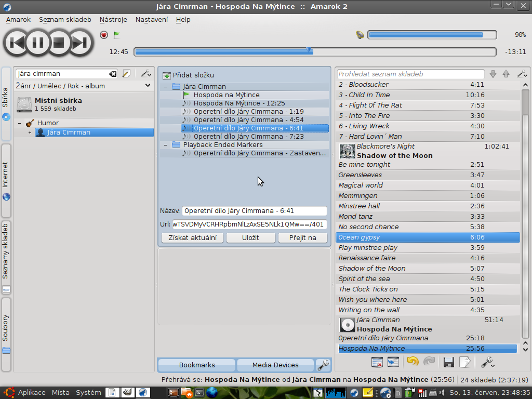The image size is (532, 399).
Task: Open the context applet wrench settings
Action: coord(323,365)
